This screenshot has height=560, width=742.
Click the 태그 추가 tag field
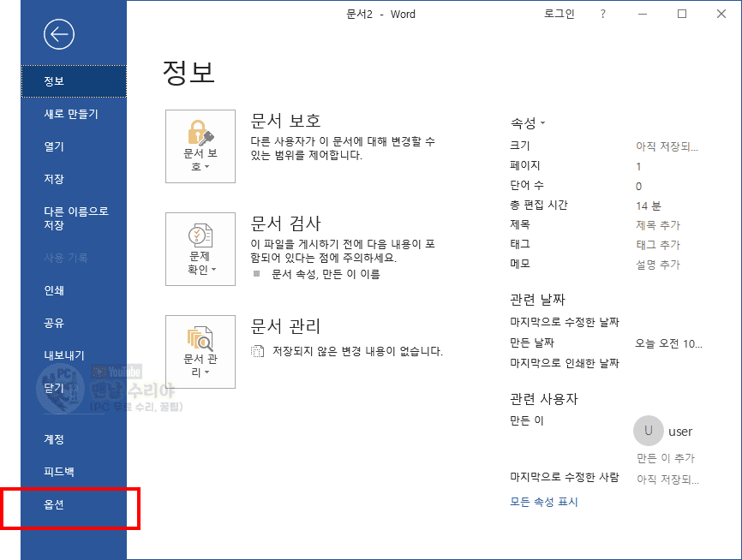pos(658,245)
